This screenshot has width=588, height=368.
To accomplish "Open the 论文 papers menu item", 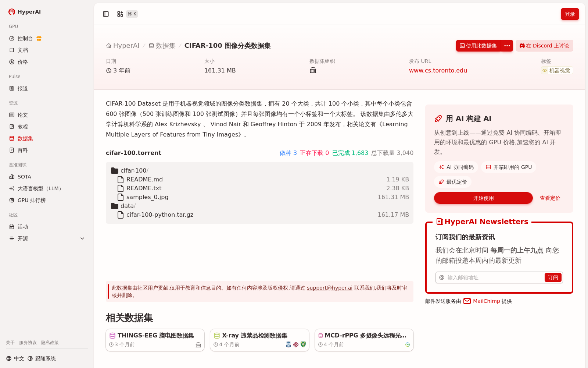I will (x=47, y=115).
